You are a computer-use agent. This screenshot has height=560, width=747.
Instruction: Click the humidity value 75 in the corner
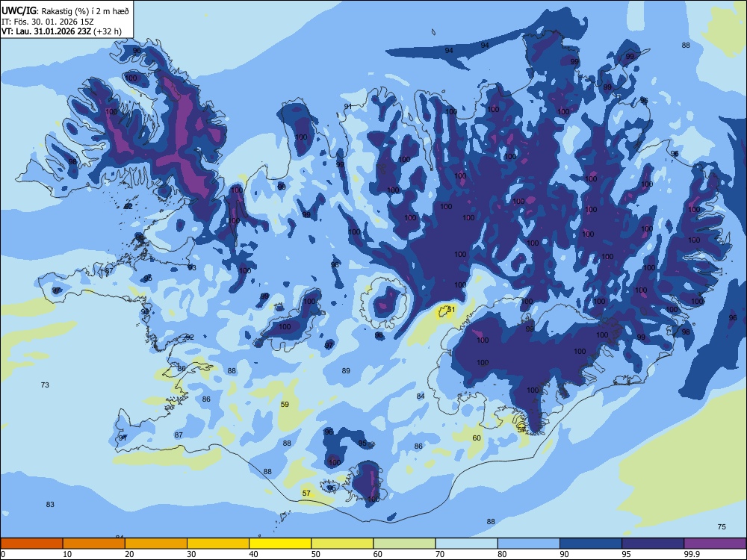pos(722,526)
